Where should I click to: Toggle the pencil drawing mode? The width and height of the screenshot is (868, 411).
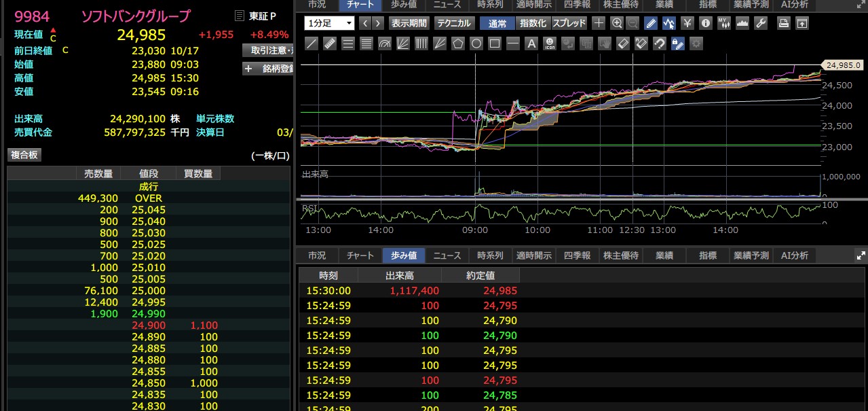click(651, 23)
